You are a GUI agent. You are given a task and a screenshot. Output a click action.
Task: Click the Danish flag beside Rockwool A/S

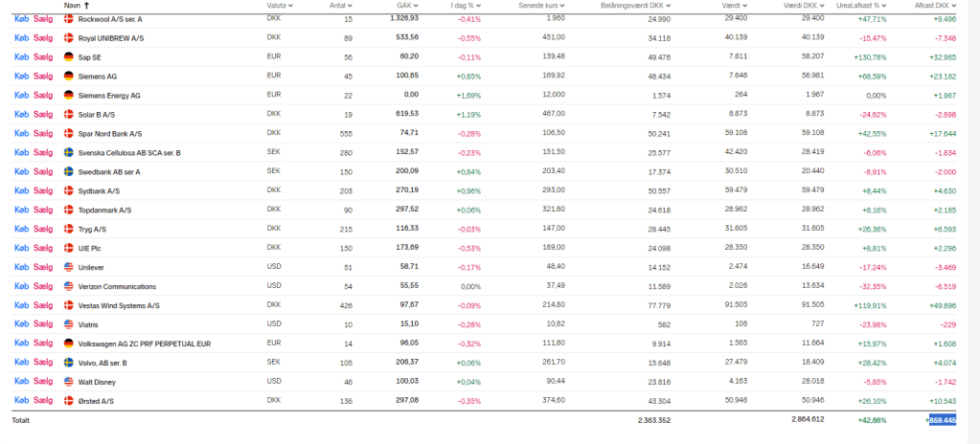coord(68,18)
